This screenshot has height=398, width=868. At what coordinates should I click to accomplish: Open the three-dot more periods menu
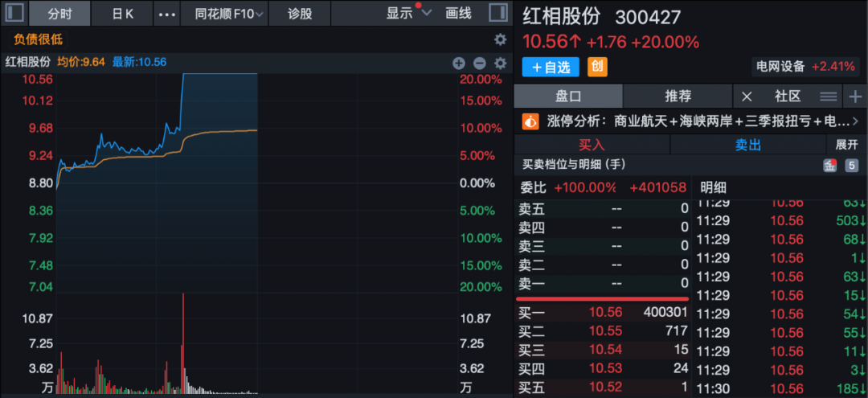coord(166,14)
